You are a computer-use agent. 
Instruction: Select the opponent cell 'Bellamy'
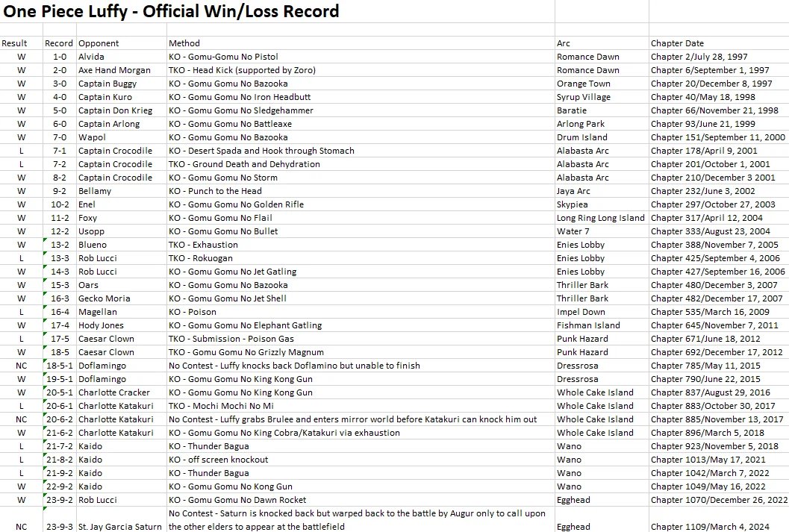(122, 191)
